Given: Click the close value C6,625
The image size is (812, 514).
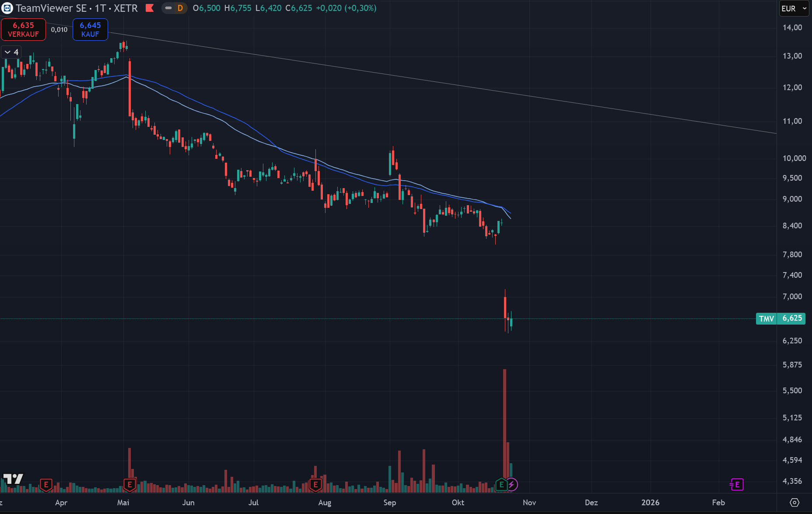Looking at the screenshot, I should pos(299,8).
